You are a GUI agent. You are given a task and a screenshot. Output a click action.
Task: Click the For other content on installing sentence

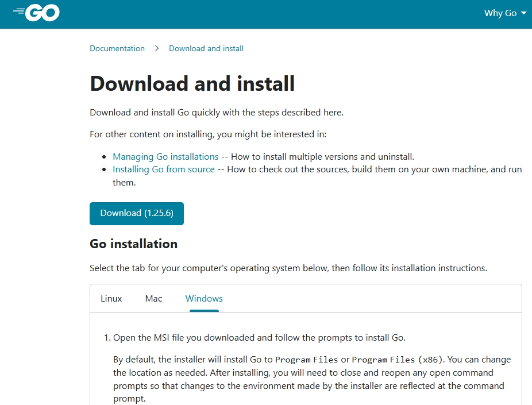click(x=208, y=134)
